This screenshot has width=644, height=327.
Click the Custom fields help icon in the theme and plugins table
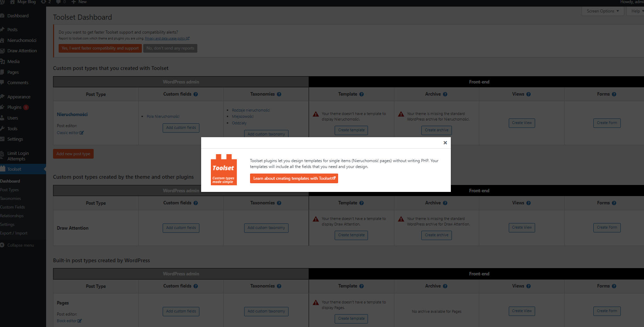click(196, 203)
